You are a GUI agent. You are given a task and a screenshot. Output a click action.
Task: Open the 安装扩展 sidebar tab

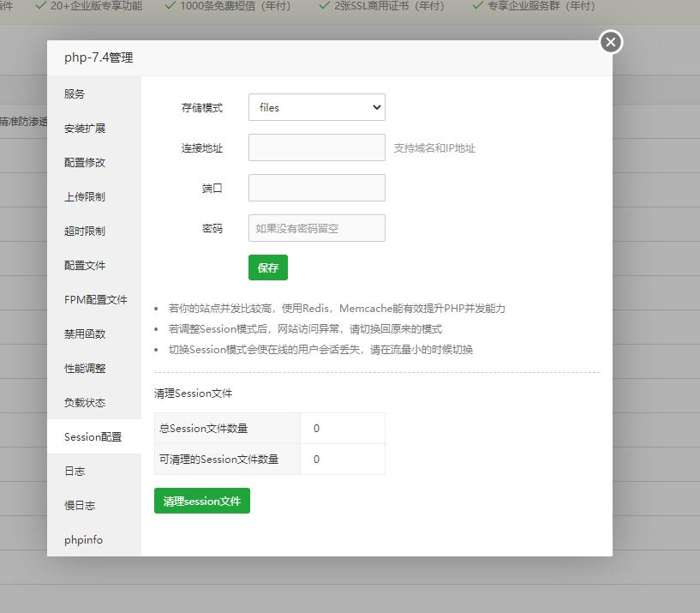(93, 129)
